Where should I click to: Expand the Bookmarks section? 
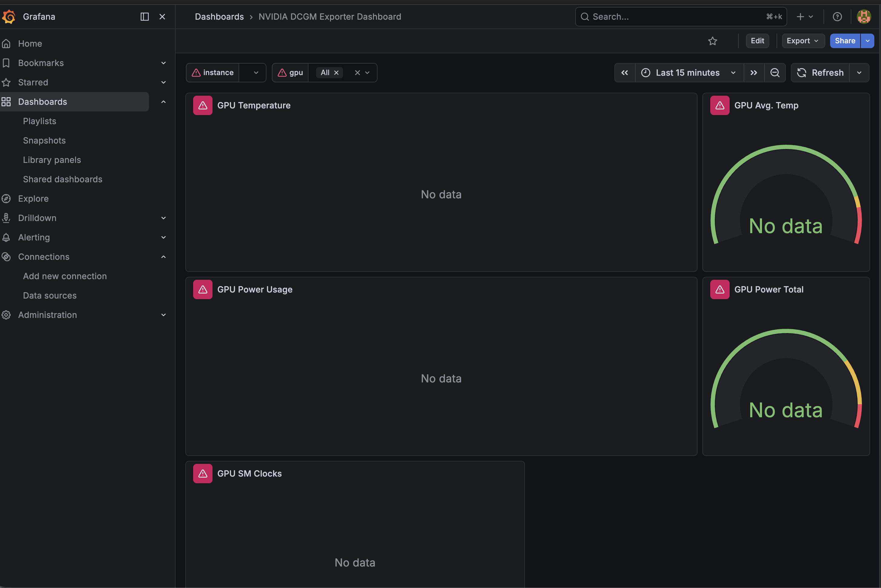click(163, 63)
